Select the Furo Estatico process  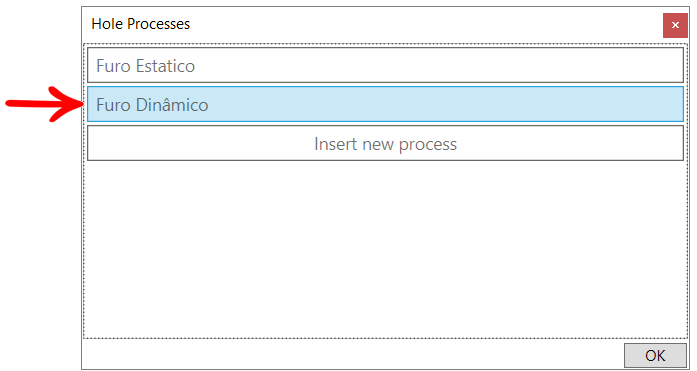pos(385,65)
